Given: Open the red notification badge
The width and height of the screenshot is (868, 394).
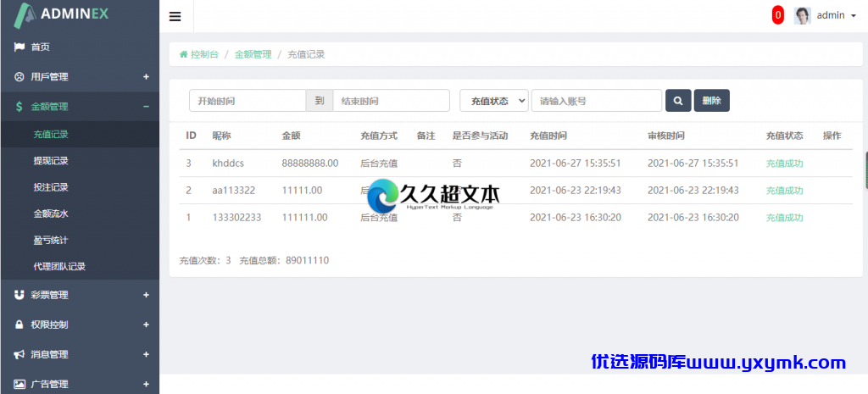Looking at the screenshot, I should [778, 15].
